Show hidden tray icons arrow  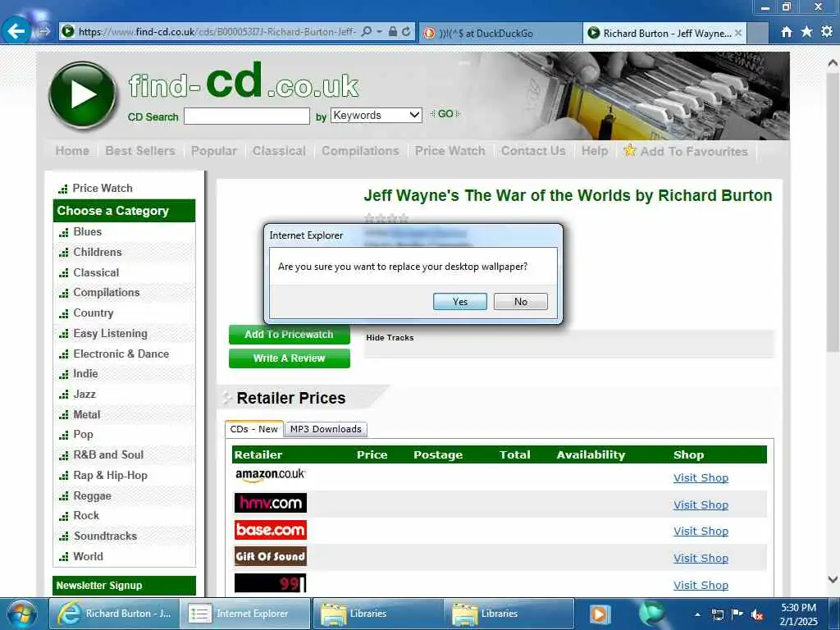point(697,614)
